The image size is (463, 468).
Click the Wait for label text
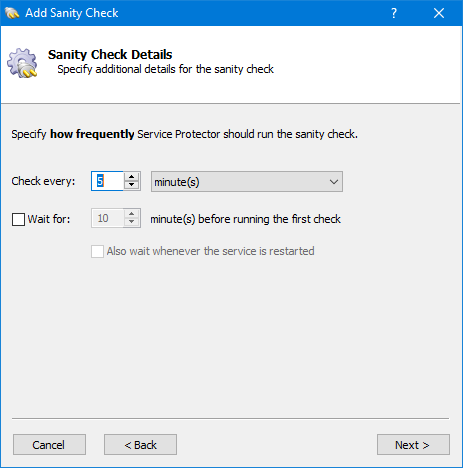tap(49, 219)
